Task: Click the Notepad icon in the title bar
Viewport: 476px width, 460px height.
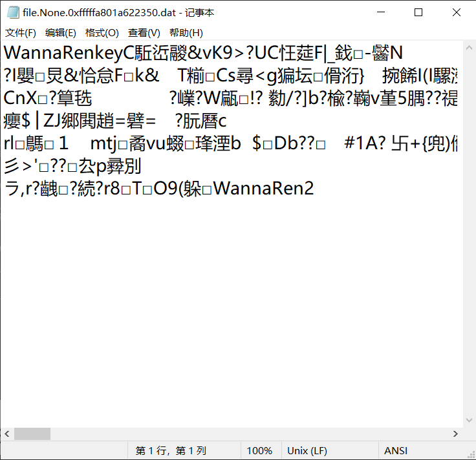Action: (x=12, y=12)
